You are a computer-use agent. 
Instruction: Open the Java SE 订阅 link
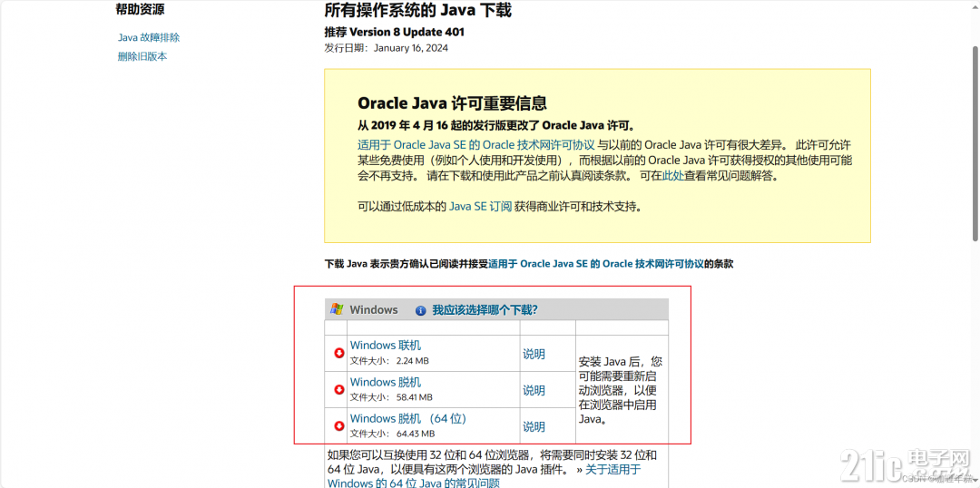(481, 207)
